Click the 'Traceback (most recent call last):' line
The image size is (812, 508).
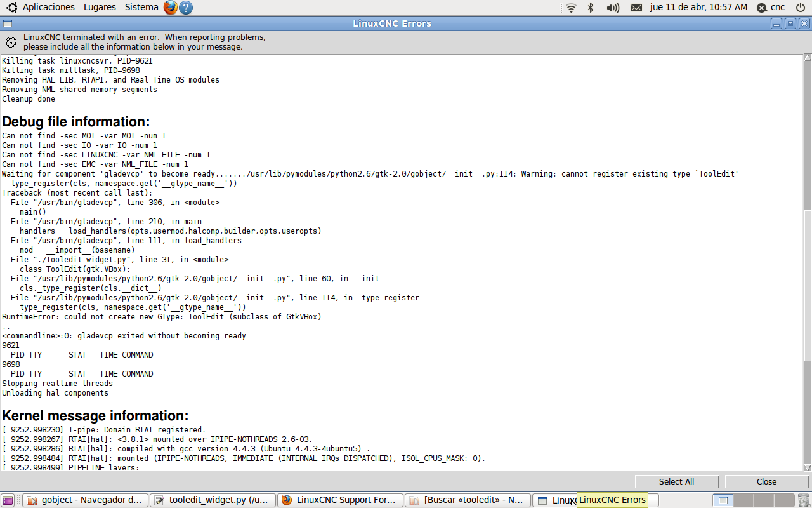[x=77, y=193]
